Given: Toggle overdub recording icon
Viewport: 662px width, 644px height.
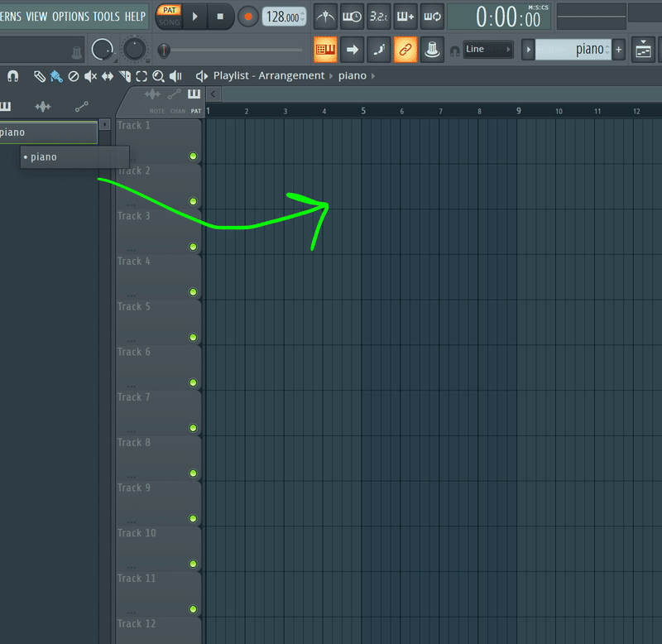Looking at the screenshot, I should pyautogui.click(x=405, y=17).
